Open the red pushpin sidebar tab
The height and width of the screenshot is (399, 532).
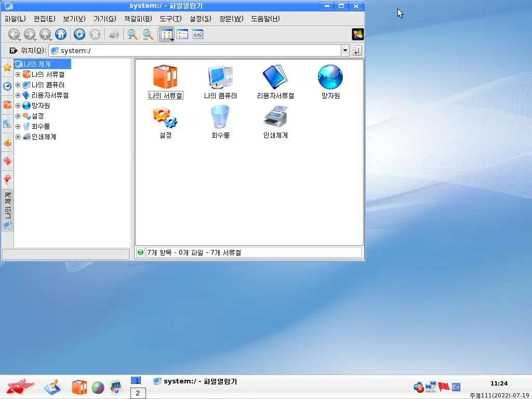tap(7, 179)
